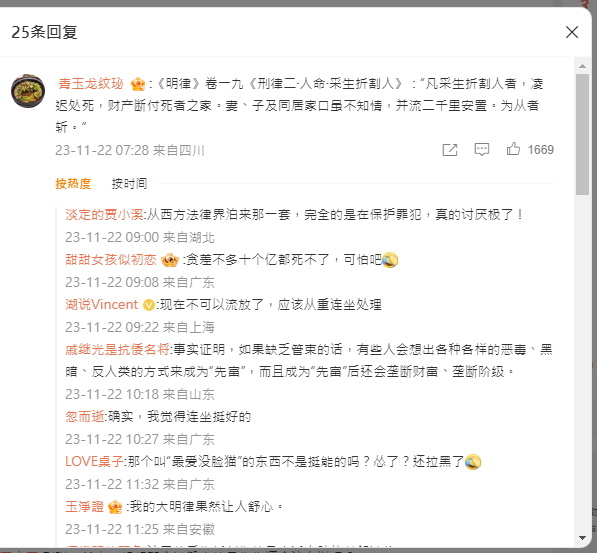Open the profile of 淡定的贾小溪
The image size is (597, 553).
pos(104,215)
